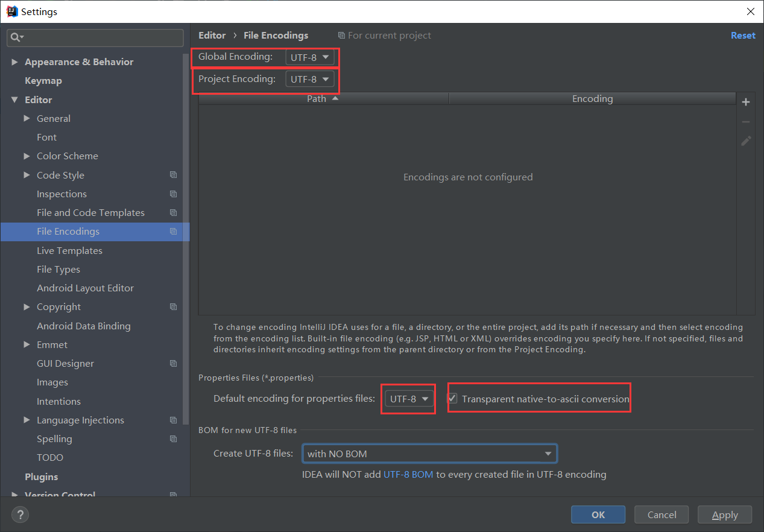Screen dimensions: 764x532
Task: Click the Editor breadcrumb
Action: point(212,36)
